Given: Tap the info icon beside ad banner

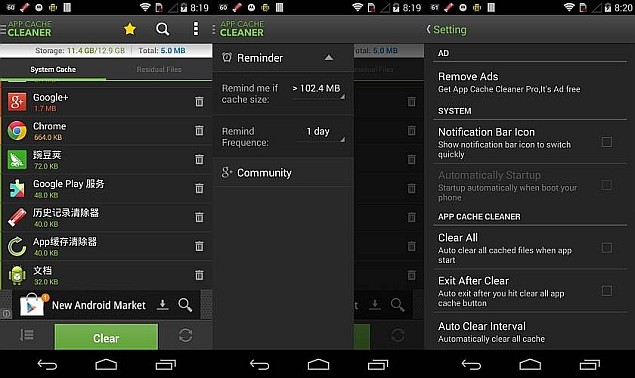Looking at the screenshot, I should 6,313.
